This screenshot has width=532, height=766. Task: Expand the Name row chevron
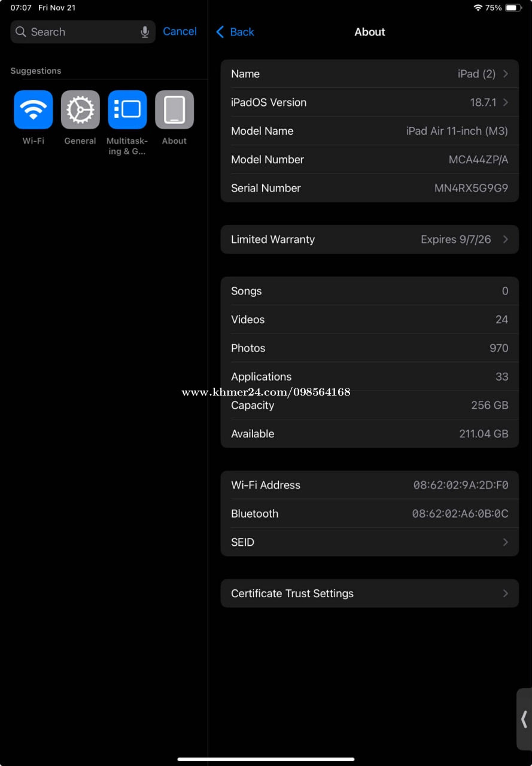pos(506,74)
